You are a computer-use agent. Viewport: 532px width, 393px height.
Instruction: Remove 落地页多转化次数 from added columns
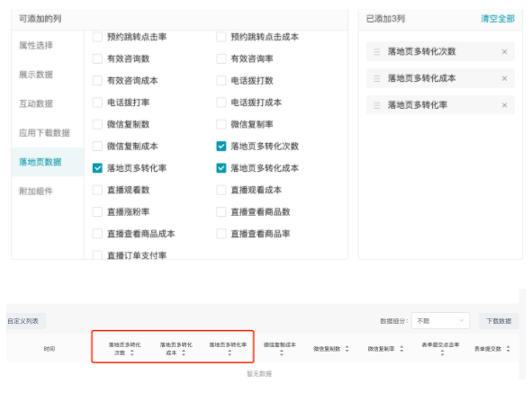pos(504,52)
